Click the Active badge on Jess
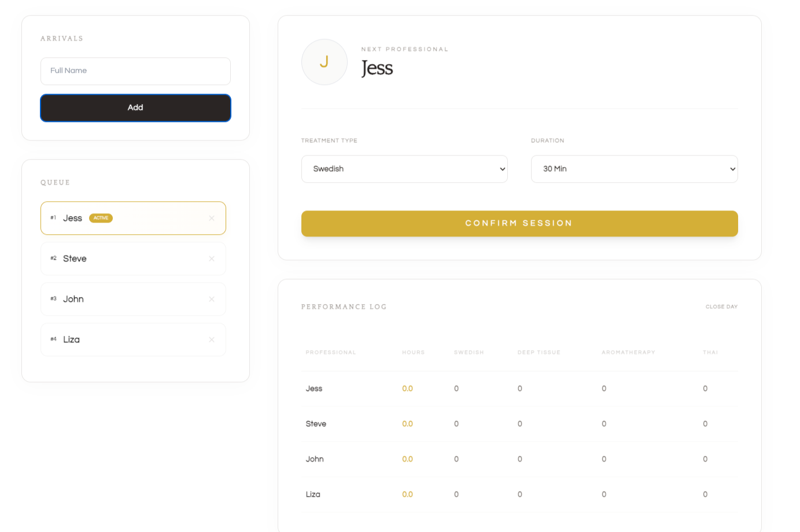 tap(101, 218)
